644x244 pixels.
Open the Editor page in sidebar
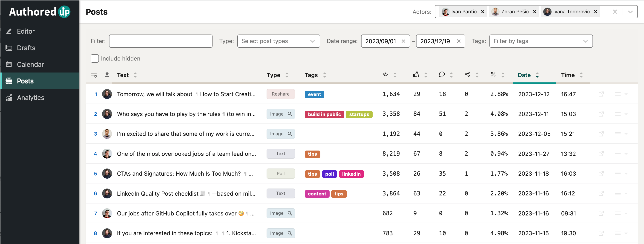(x=40, y=31)
